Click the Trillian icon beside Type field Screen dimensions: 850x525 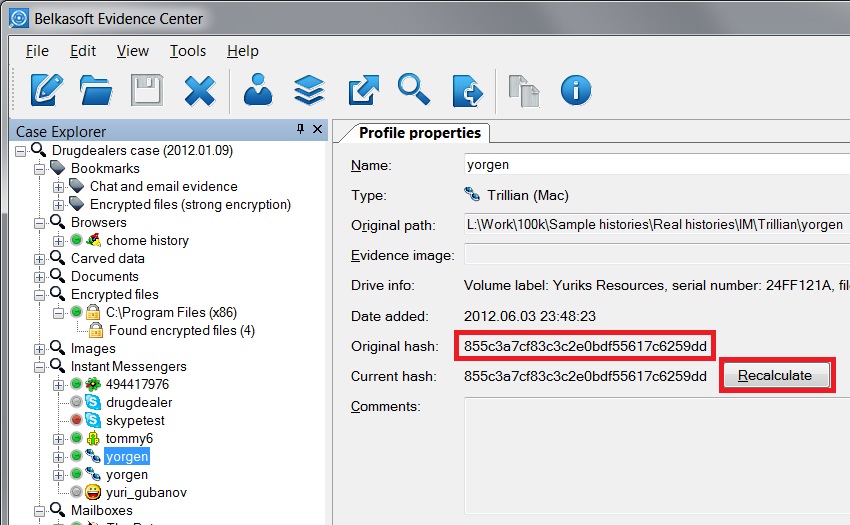(x=472, y=194)
